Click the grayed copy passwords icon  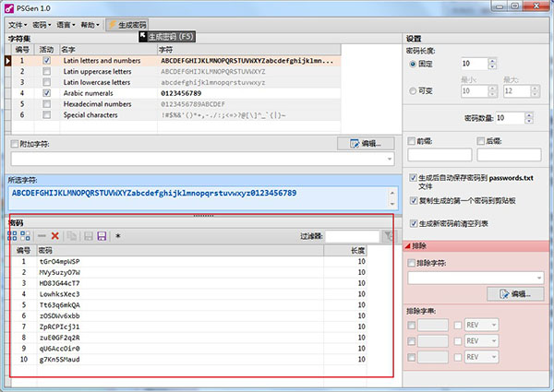coord(72,236)
